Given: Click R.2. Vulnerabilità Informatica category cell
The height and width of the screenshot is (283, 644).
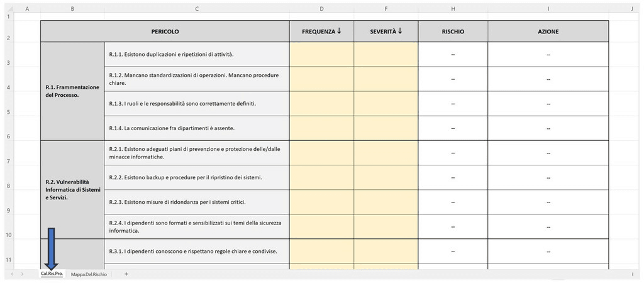Looking at the screenshot, I should [72, 189].
